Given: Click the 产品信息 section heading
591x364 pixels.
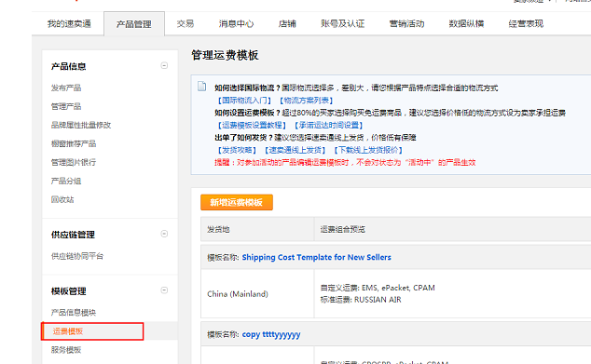Looking at the screenshot, I should pyautogui.click(x=69, y=67).
